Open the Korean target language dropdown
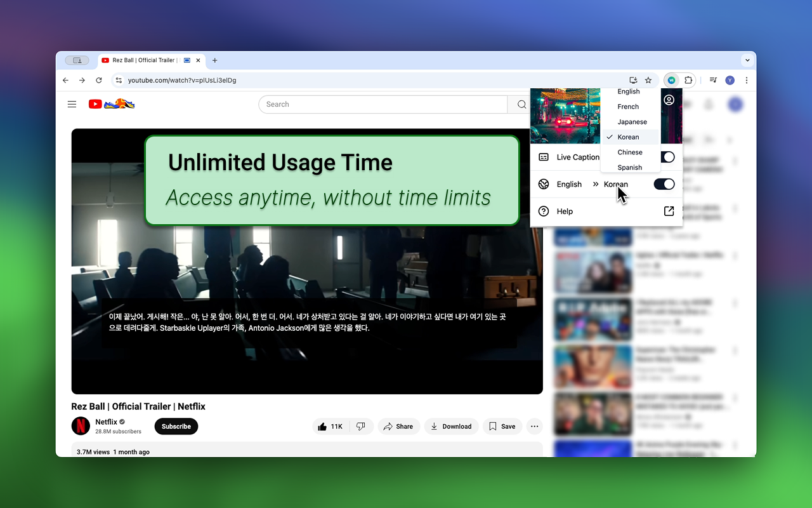Image resolution: width=812 pixels, height=508 pixels. point(616,184)
